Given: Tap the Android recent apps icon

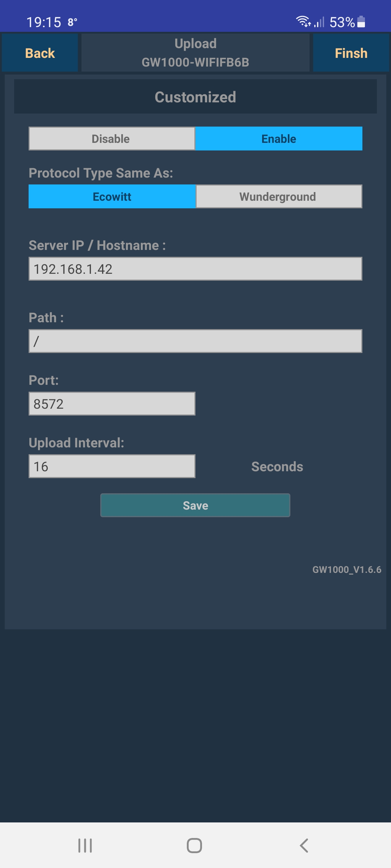Looking at the screenshot, I should tap(85, 846).
